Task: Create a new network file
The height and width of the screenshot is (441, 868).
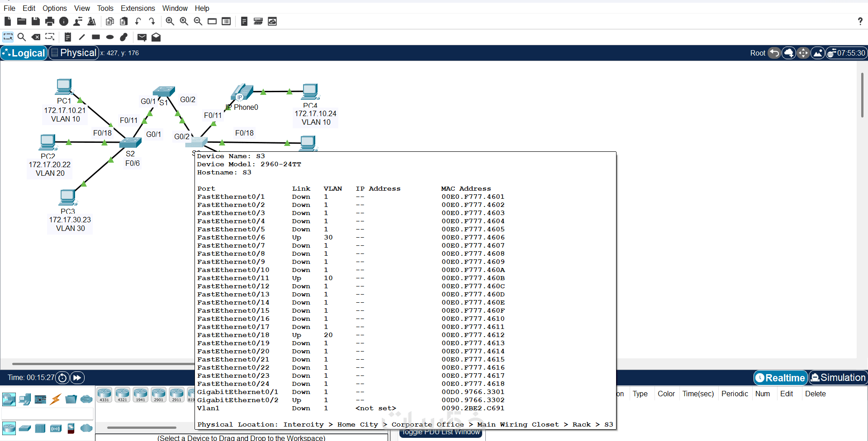Action: (x=8, y=21)
